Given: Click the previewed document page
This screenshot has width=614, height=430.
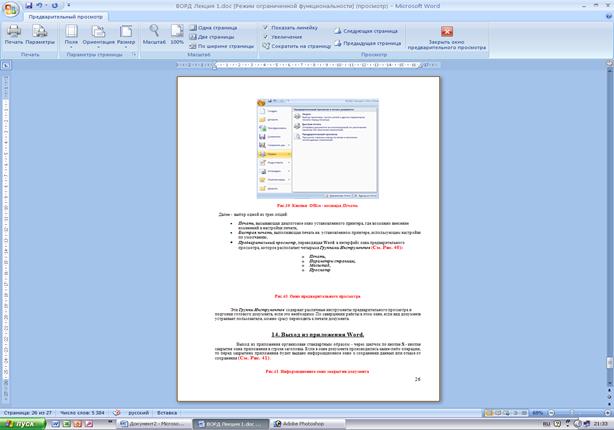Looking at the screenshot, I should tap(308, 238).
